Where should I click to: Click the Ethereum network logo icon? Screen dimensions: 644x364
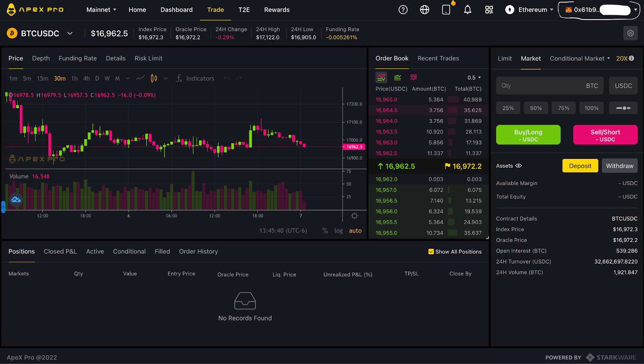click(x=510, y=10)
